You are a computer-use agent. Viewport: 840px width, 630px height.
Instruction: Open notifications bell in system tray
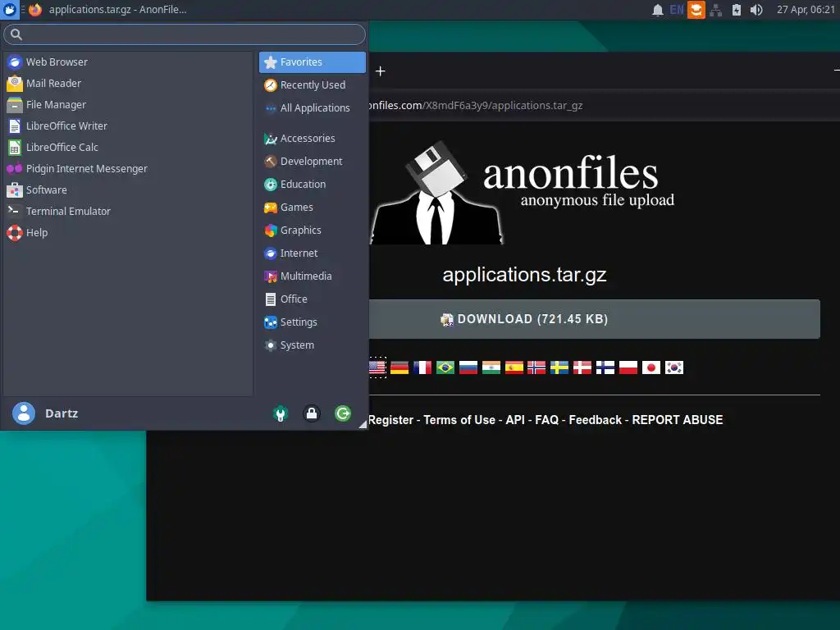[657, 10]
